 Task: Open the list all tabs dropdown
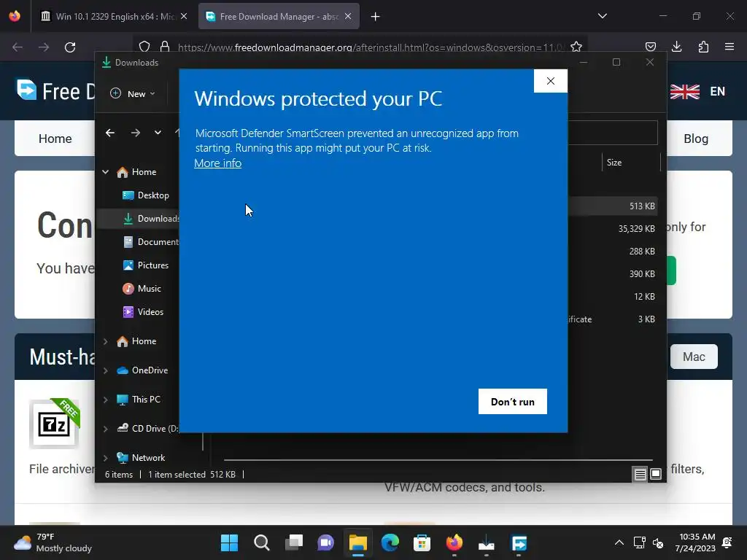(x=602, y=16)
